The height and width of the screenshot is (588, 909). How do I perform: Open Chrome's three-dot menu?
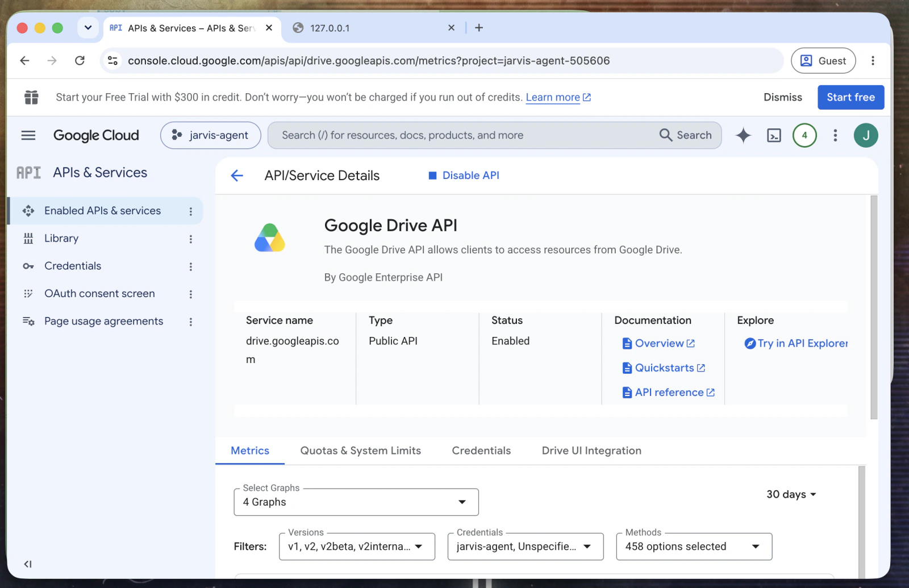(873, 61)
